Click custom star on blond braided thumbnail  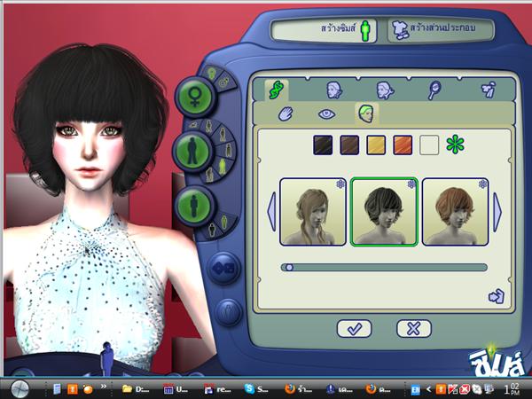tap(340, 184)
